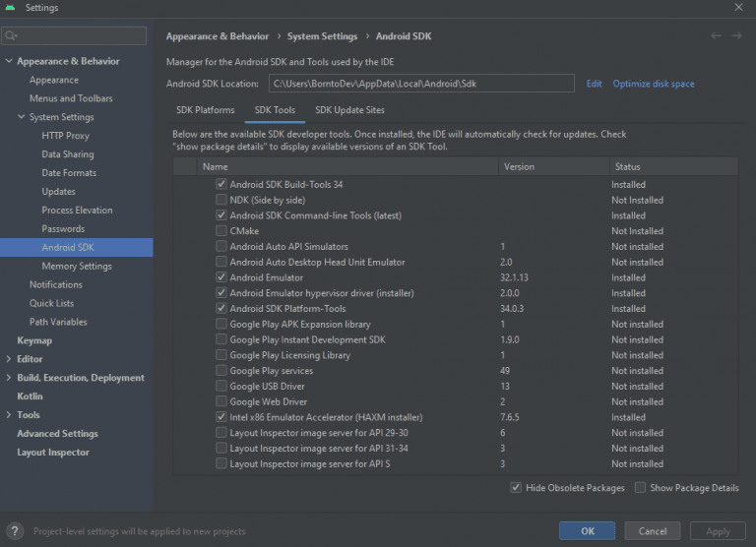Image resolution: width=756 pixels, height=547 pixels.
Task: Click the forward navigation arrow
Action: coord(736,36)
